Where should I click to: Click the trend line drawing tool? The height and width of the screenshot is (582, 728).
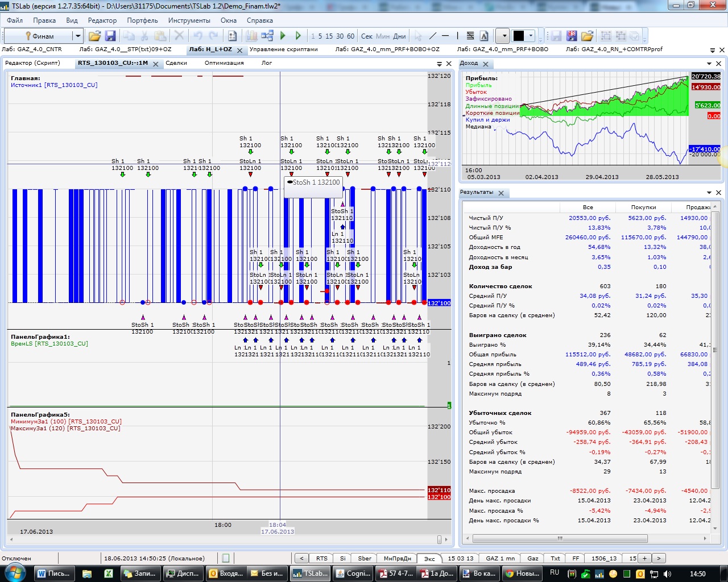pos(433,36)
